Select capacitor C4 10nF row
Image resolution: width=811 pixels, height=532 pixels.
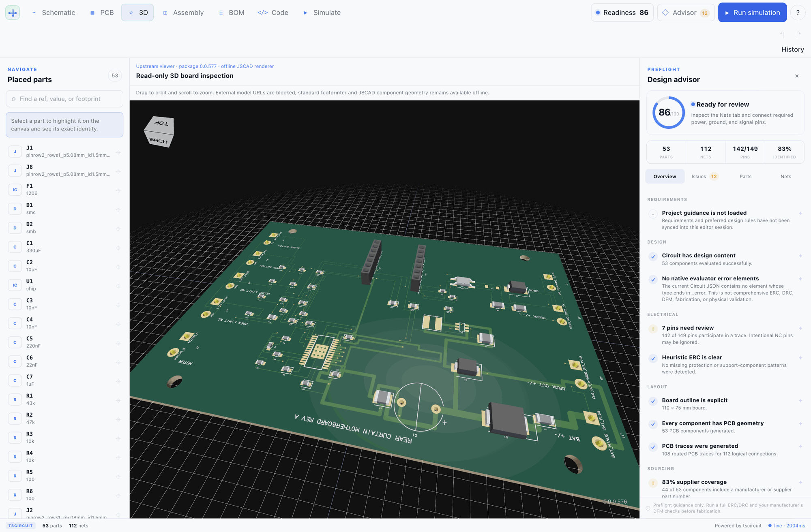(64, 323)
